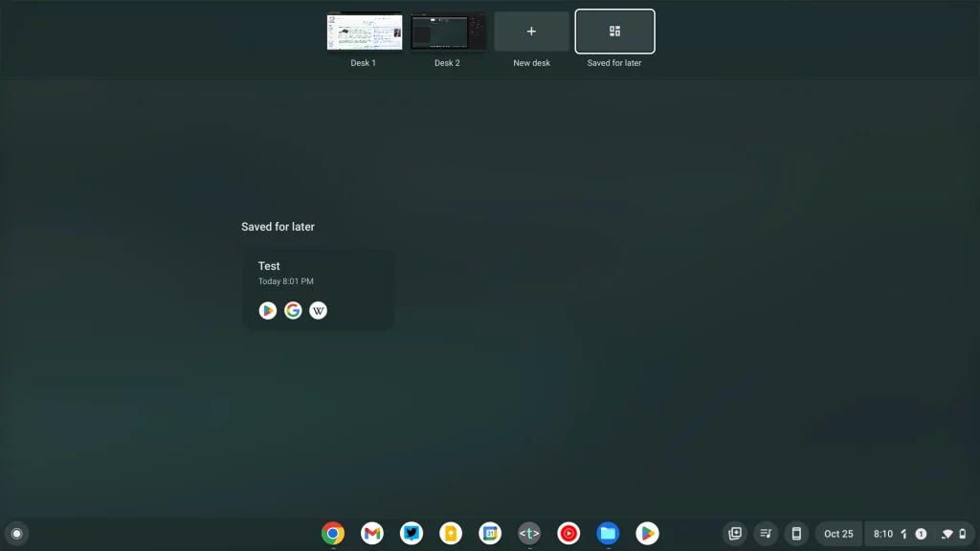Select the Saved for later desk button

613,32
